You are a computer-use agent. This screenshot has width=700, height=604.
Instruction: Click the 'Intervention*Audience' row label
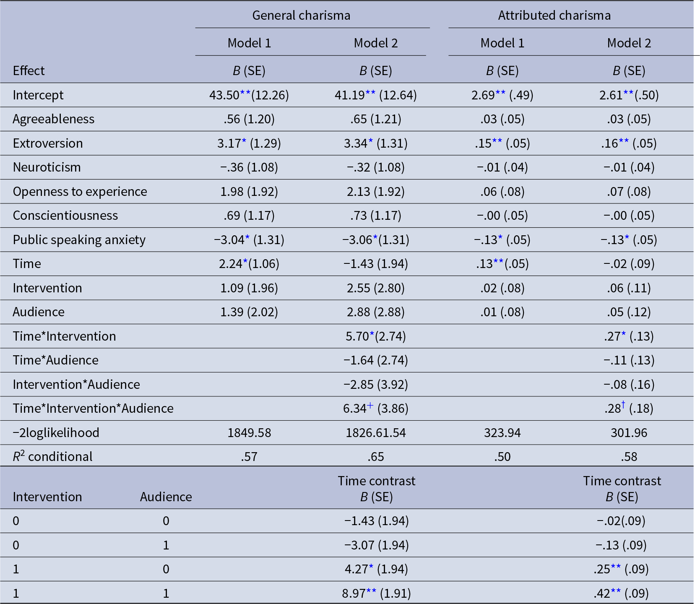click(x=76, y=385)
